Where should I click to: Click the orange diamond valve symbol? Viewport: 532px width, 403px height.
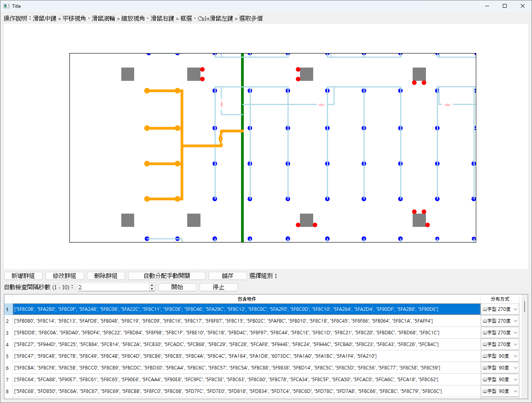(x=221, y=139)
